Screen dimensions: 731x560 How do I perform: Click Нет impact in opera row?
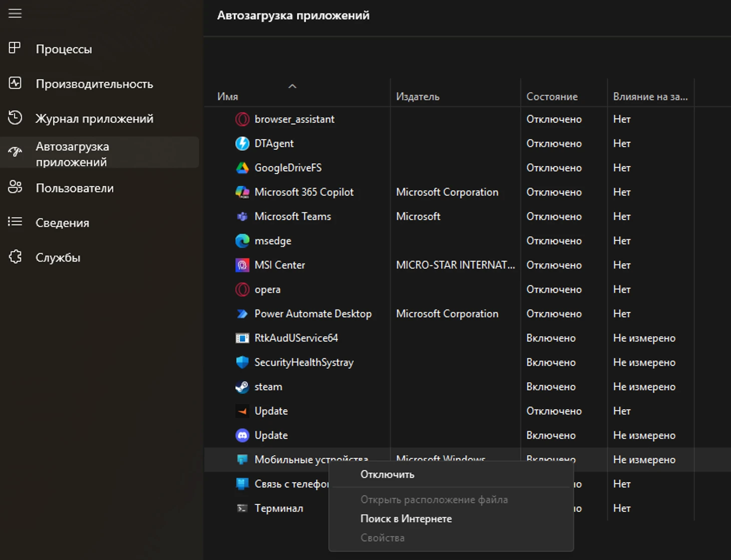pyautogui.click(x=622, y=290)
